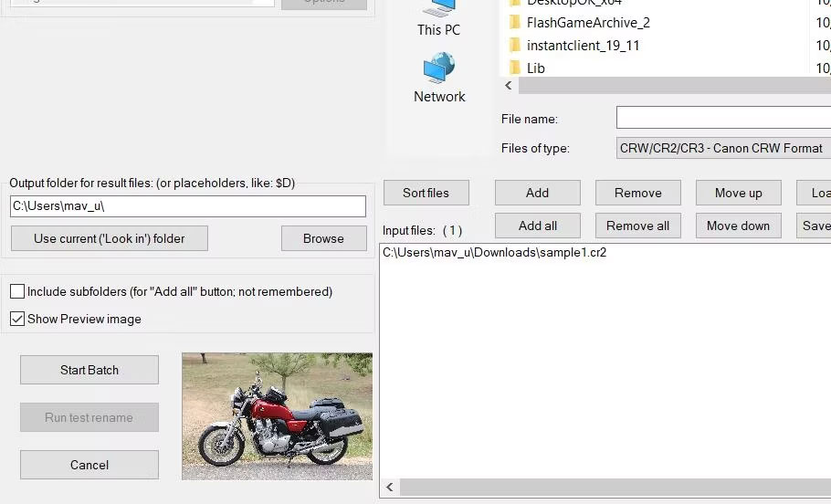Select the Lib folder
Image resolution: width=831 pixels, height=504 pixels.
[x=535, y=68]
